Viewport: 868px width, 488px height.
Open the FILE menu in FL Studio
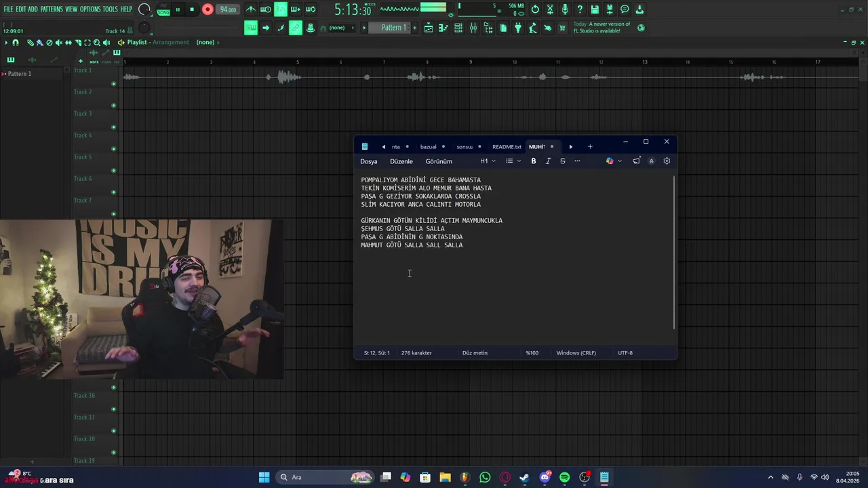tap(8, 9)
